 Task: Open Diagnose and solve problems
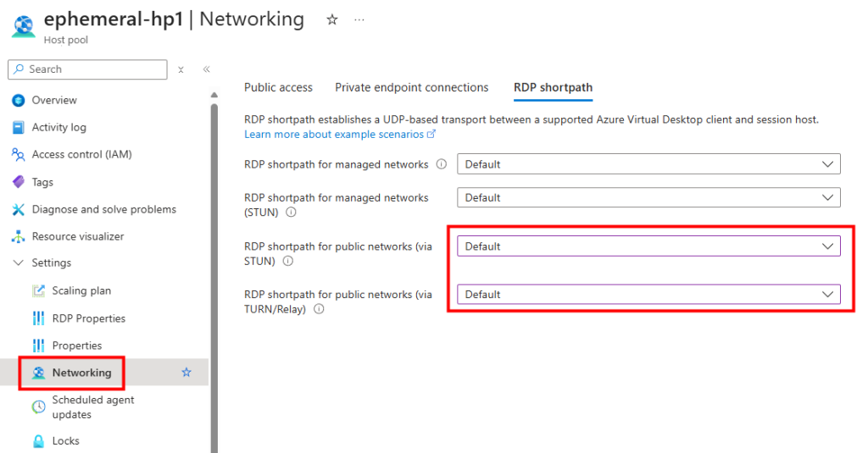point(104,209)
